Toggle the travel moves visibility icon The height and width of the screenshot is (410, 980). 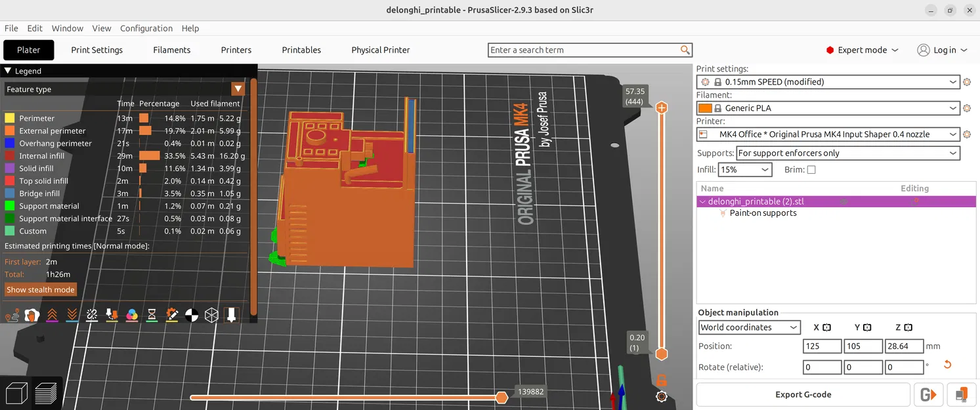12,316
